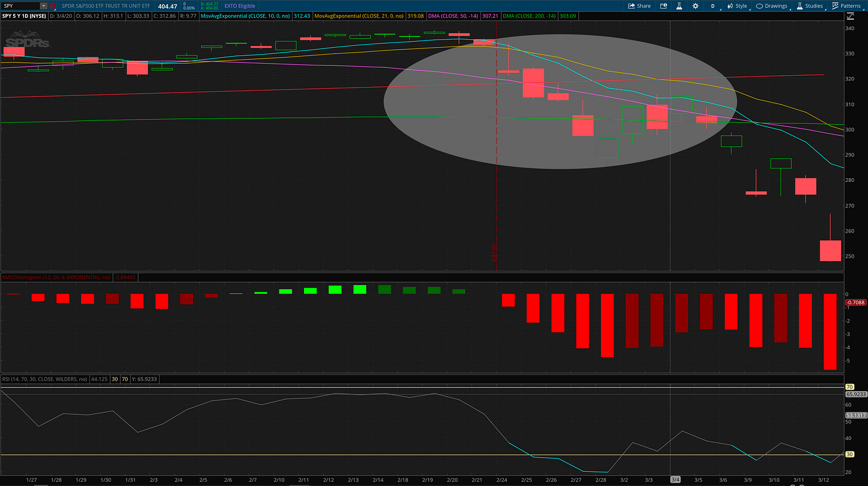Open the symbol selector dropdown arrow
Screen dimensions: 868x486
tap(44, 5)
